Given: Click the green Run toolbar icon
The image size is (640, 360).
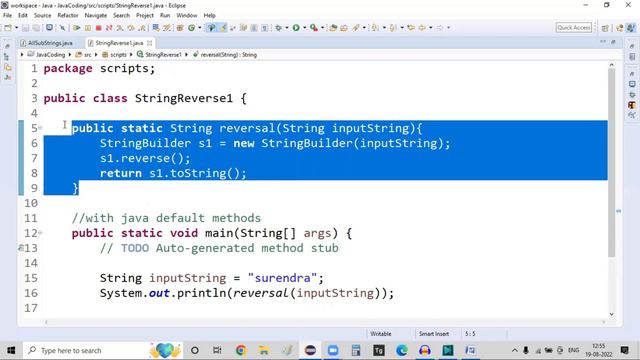Looking at the screenshot, I should [296, 28].
